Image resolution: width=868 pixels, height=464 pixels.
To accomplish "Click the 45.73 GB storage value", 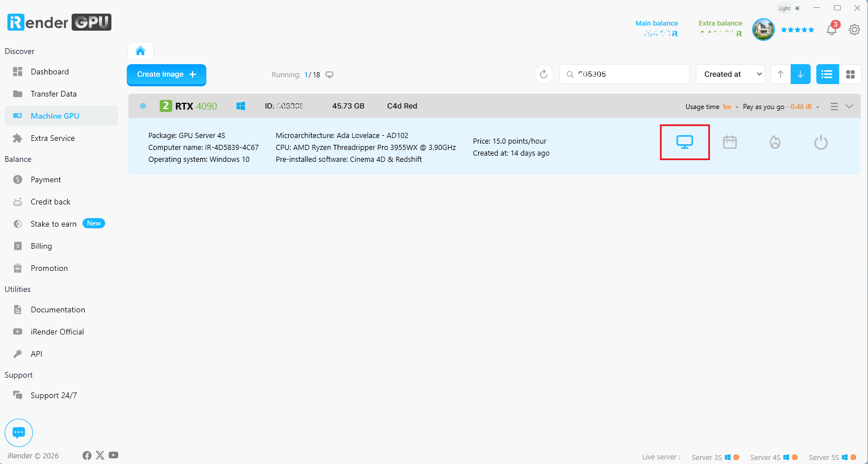I will click(348, 106).
